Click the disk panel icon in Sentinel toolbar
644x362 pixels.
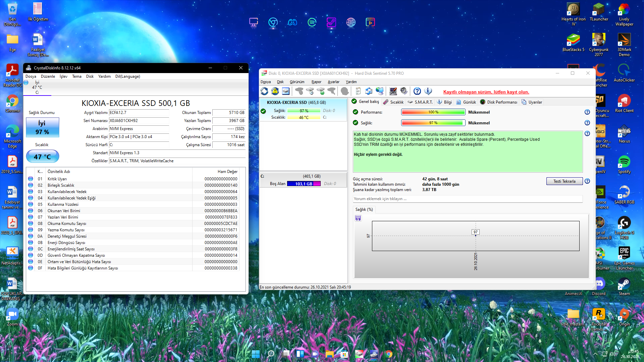(x=286, y=91)
